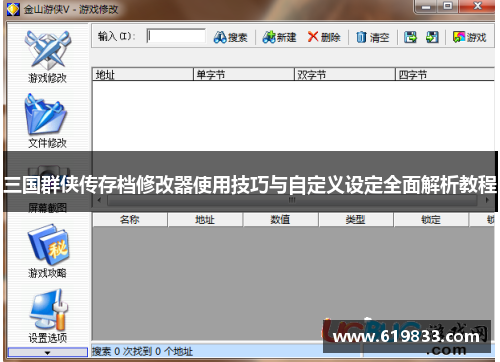This screenshot has height=362, width=500.
Task: Click the 金山游侠V title bar app icon
Action: [13, 9]
